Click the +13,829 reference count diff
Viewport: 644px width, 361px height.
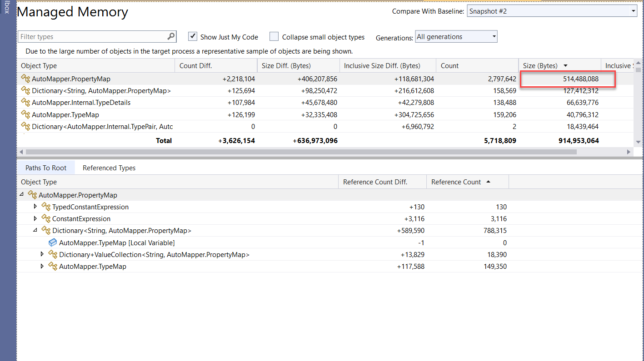(413, 254)
